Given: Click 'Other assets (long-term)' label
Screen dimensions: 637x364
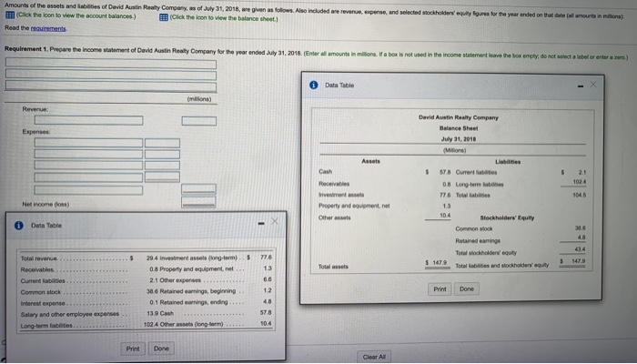Looking at the screenshot, I should pos(191,324).
